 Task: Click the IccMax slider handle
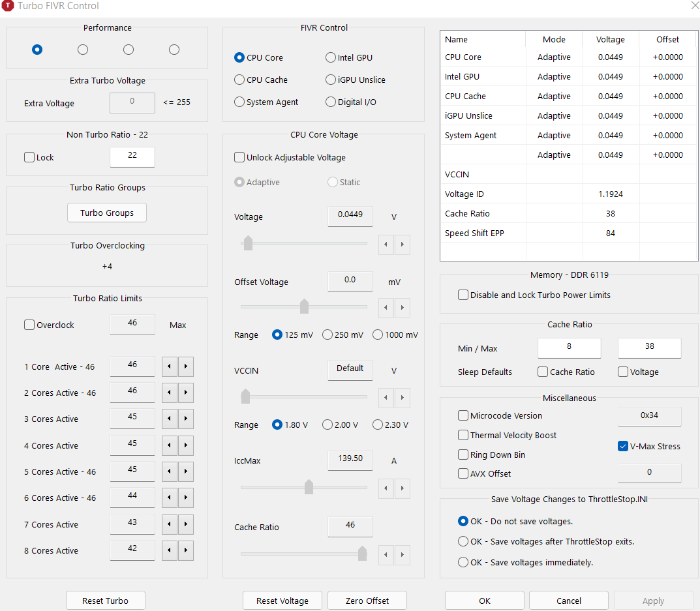point(309,487)
